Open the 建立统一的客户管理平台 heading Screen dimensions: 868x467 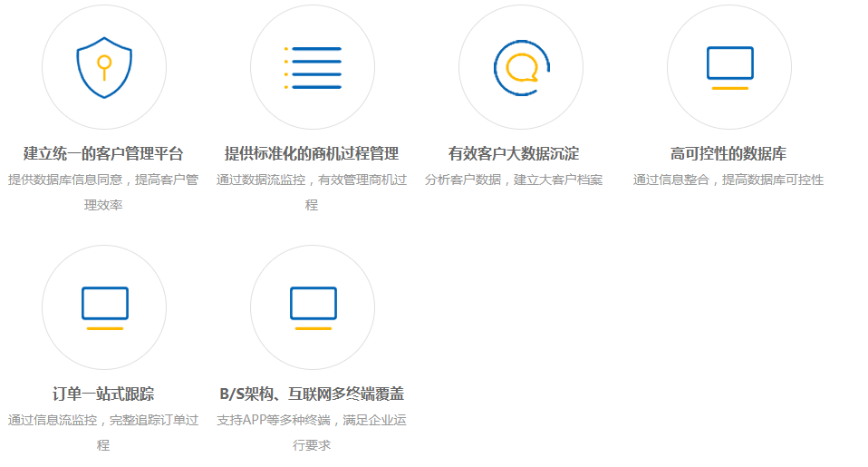[x=104, y=153]
